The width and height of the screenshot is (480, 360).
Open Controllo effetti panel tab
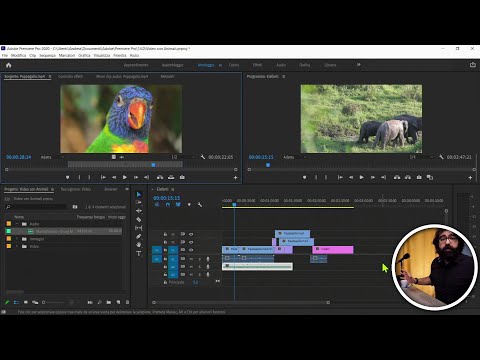click(70, 76)
